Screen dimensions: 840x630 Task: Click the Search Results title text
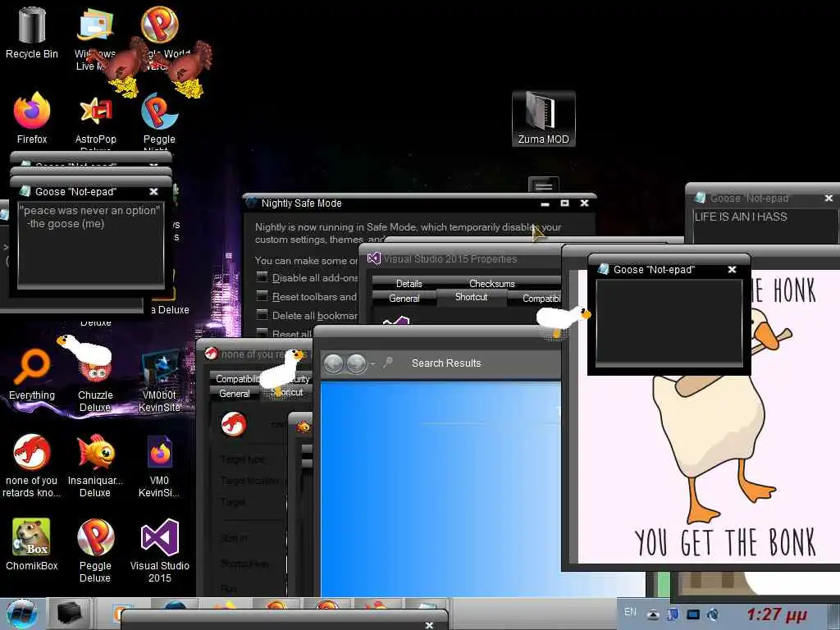click(446, 363)
